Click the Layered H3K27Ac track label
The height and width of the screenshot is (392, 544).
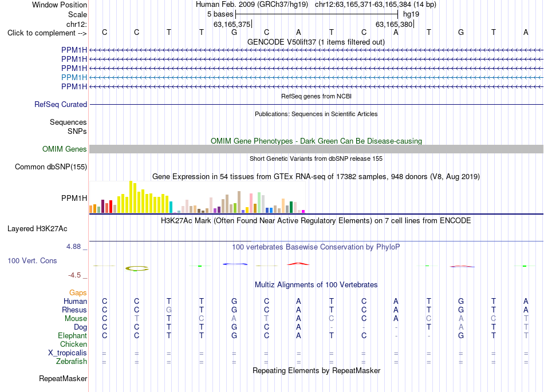pos(37,229)
